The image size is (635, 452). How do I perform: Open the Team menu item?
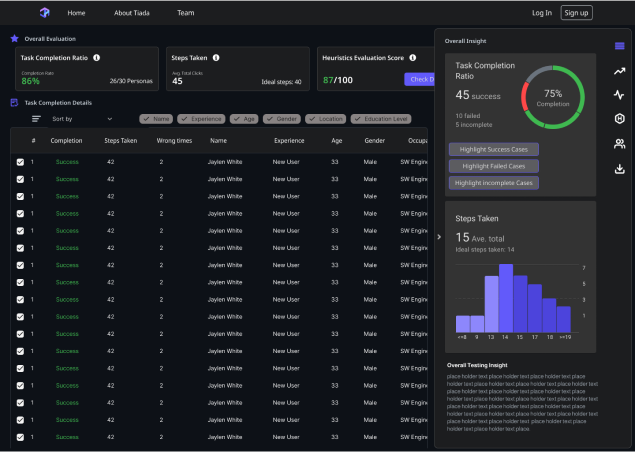(185, 13)
